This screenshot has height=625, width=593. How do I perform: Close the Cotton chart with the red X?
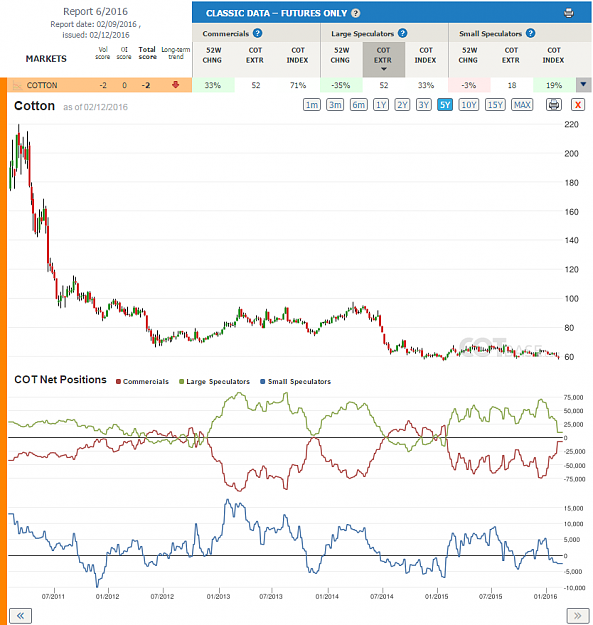click(578, 105)
